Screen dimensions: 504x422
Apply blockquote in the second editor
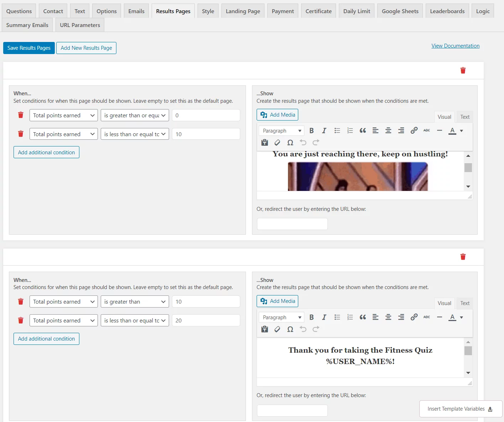[363, 317]
